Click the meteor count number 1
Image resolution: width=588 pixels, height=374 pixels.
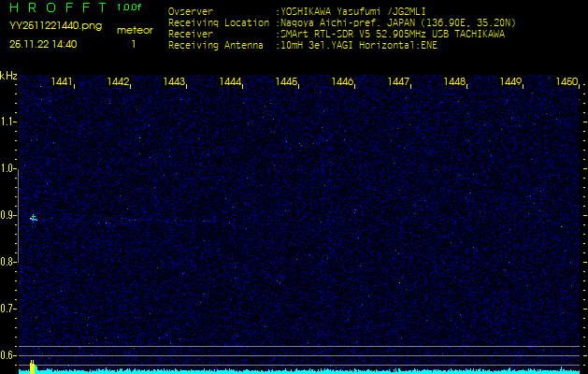134,44
